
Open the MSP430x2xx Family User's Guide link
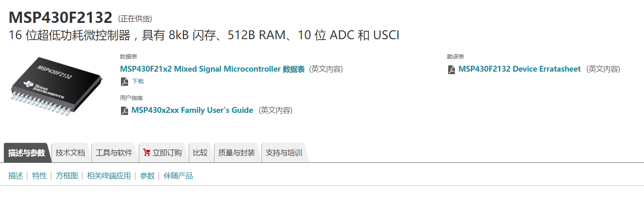click(192, 110)
